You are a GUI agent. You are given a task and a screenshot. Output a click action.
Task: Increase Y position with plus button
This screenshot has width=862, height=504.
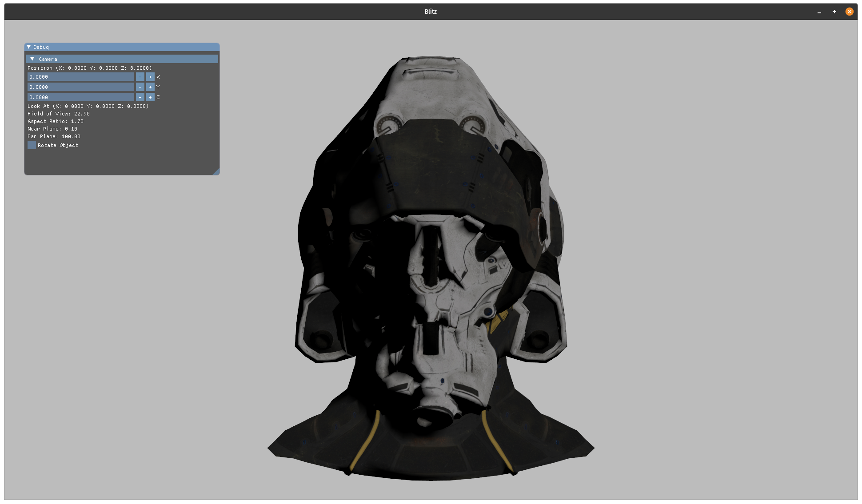(x=150, y=87)
